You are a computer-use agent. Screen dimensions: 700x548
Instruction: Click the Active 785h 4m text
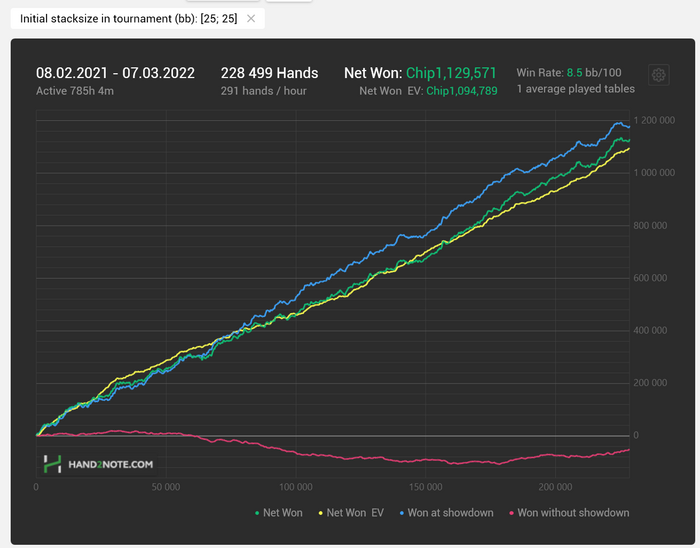click(75, 91)
